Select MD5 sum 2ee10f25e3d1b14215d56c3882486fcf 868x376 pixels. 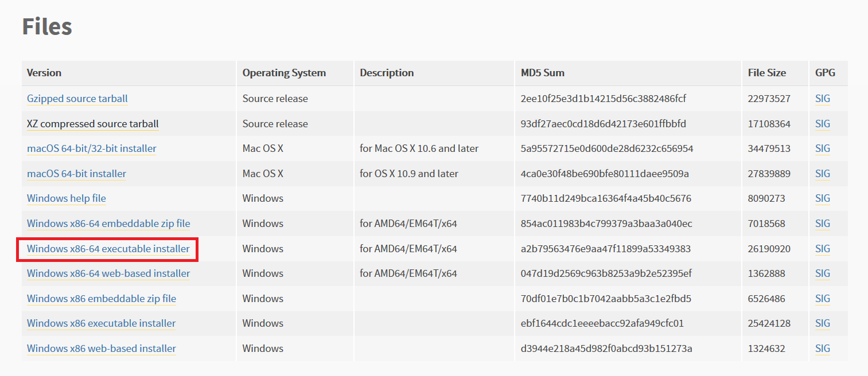point(604,99)
